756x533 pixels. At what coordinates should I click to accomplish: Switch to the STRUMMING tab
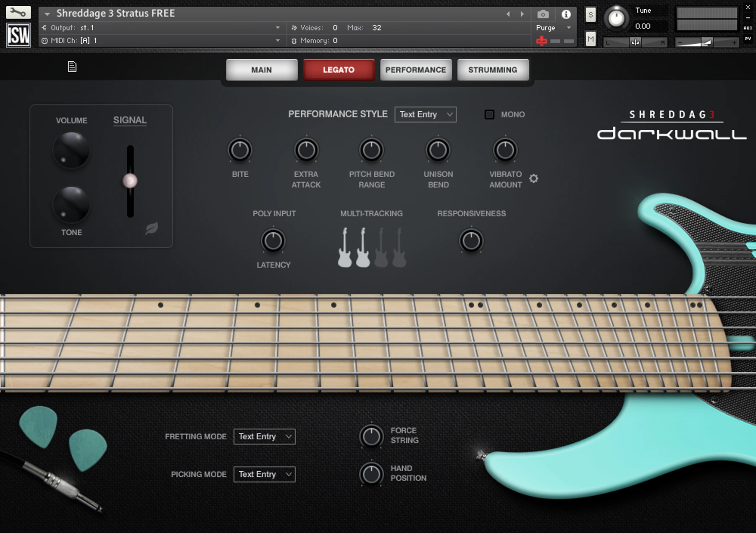(493, 70)
